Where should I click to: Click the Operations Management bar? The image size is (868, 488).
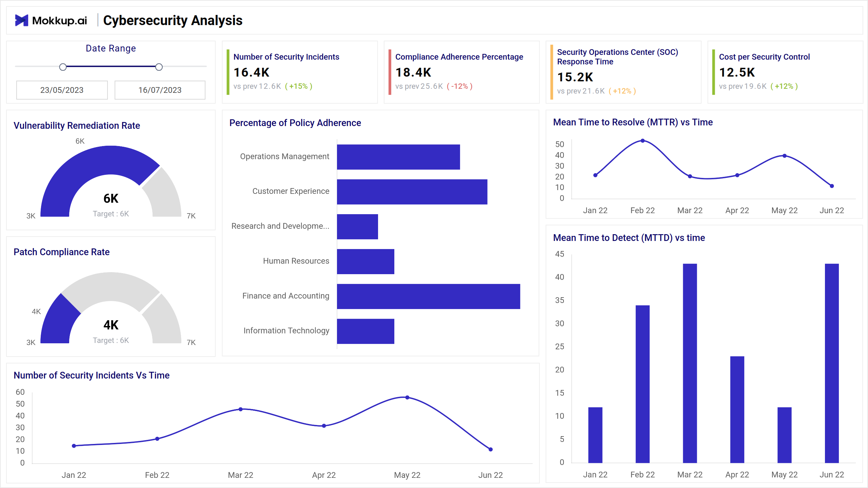(398, 157)
